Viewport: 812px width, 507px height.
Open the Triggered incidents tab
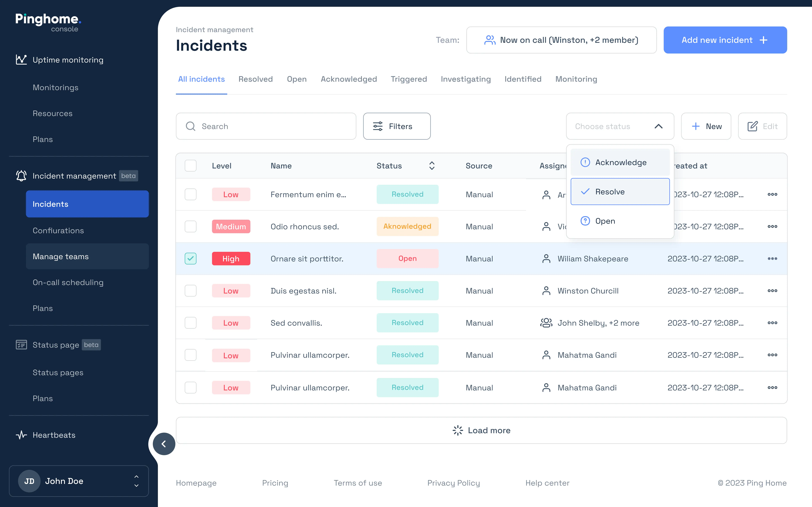409,79
